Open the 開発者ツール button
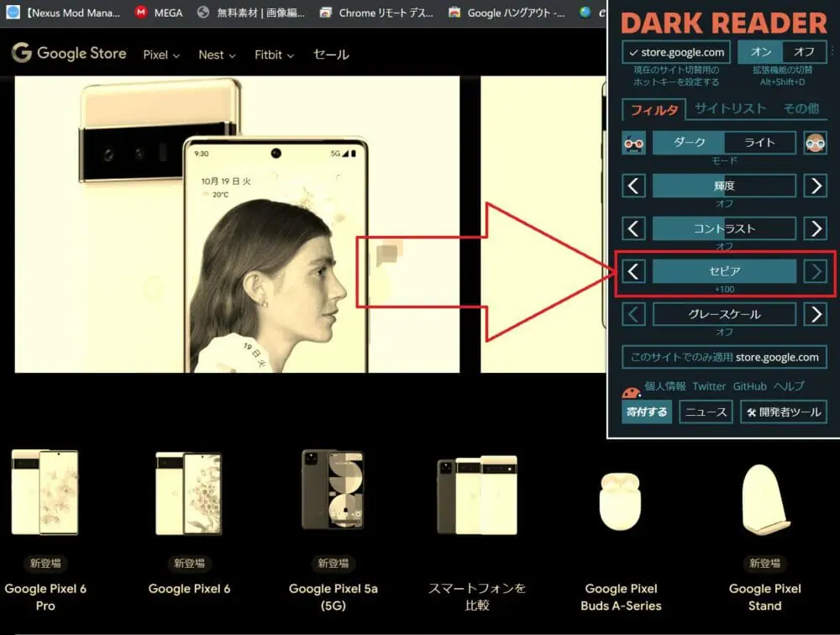This screenshot has width=840, height=635. [x=783, y=412]
